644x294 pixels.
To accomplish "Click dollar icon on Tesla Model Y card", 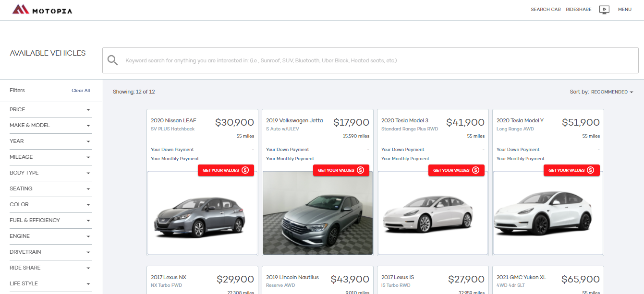I will pyautogui.click(x=591, y=170).
